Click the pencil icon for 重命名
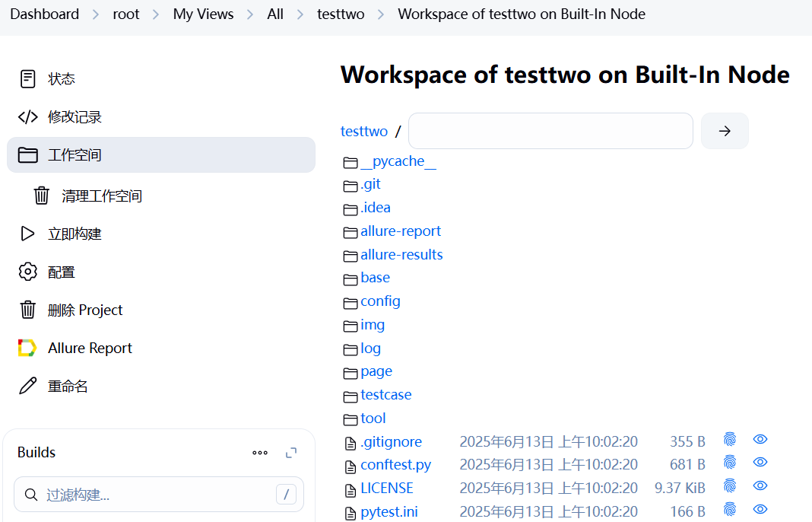 [x=28, y=386]
